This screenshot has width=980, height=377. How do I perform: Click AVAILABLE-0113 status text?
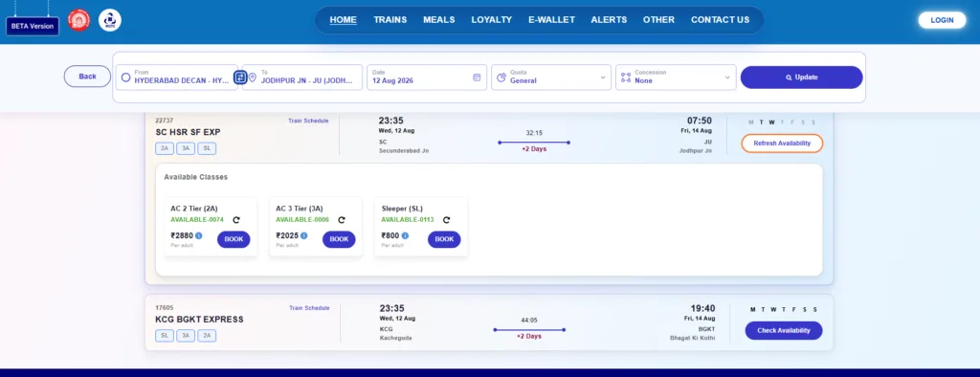(408, 220)
